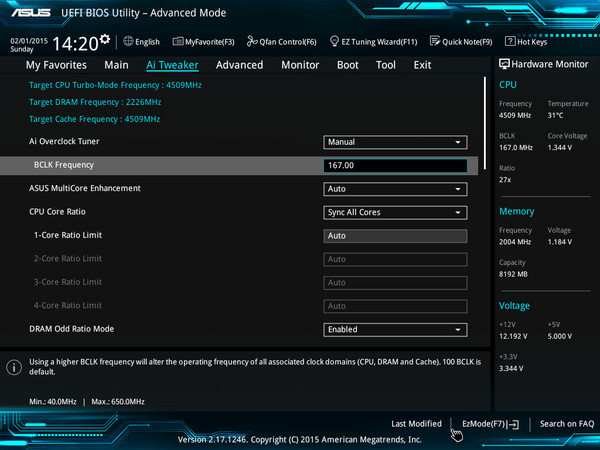Click the +5V value 5.000 V
This screenshot has width=600, height=450.
point(559,336)
